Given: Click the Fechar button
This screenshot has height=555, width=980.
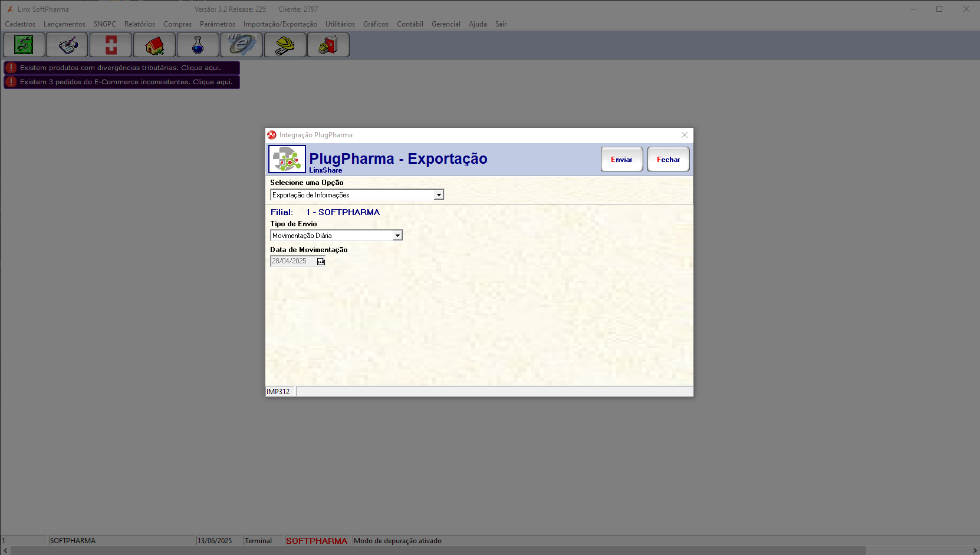Looking at the screenshot, I should [x=669, y=159].
